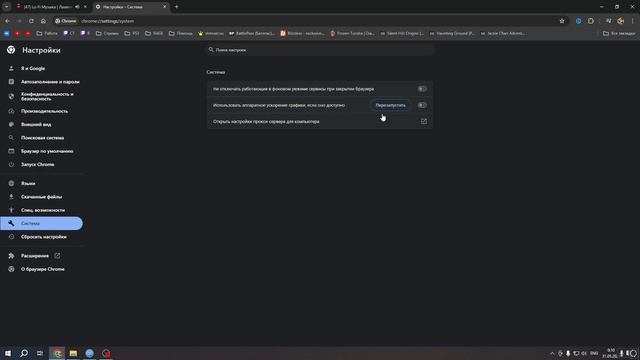Image resolution: width=640 pixels, height=360 pixels.
Task: Click the Браузер по умолчанию browser icon
Action: (x=11, y=151)
